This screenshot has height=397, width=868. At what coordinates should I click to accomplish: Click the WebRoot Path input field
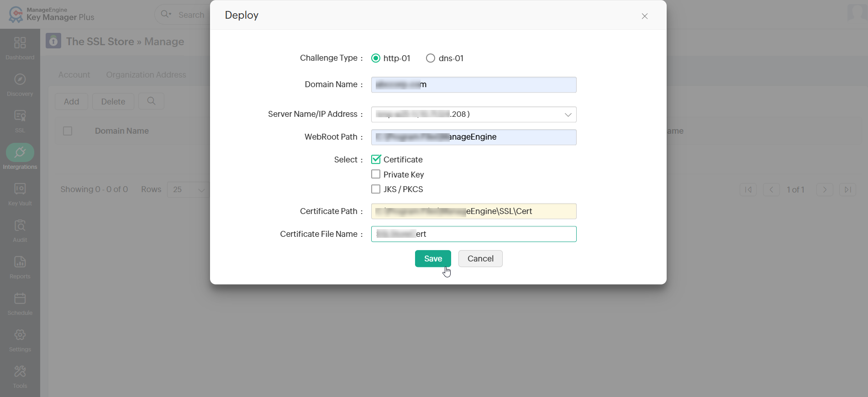click(x=473, y=137)
